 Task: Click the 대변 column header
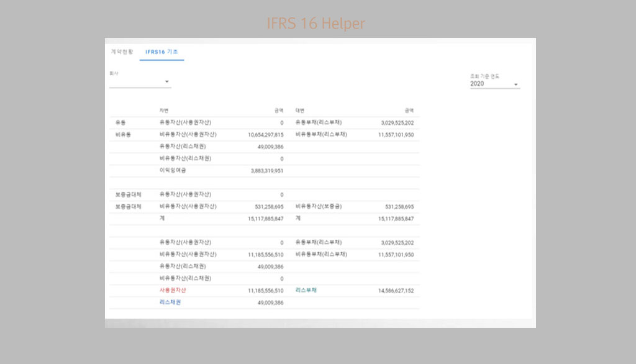(x=299, y=111)
